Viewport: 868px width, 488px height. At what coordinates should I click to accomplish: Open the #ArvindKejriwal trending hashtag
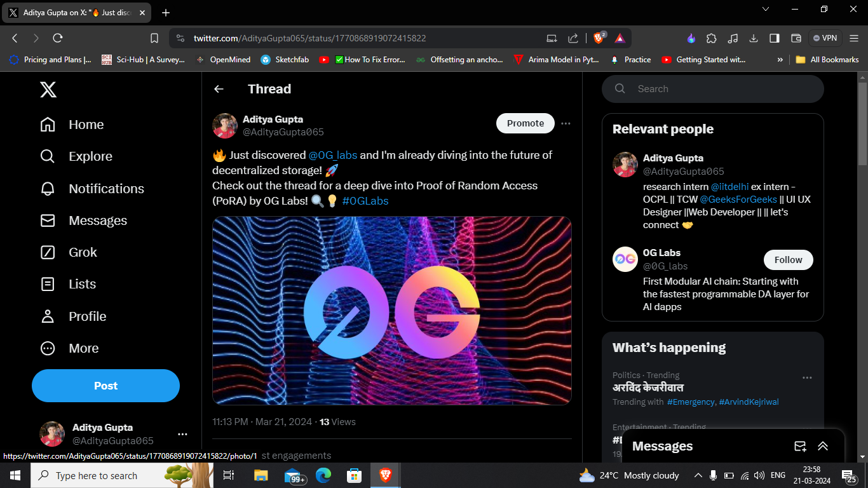coord(749,402)
